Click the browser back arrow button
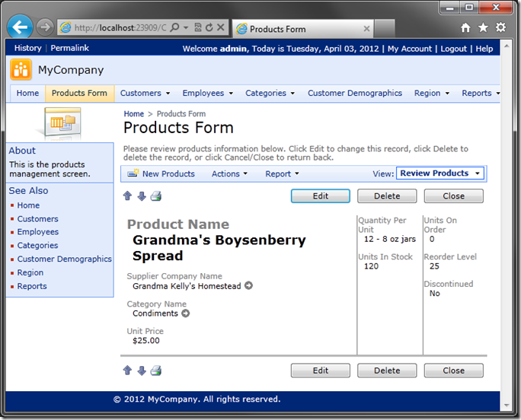The image size is (521, 420). point(20,27)
